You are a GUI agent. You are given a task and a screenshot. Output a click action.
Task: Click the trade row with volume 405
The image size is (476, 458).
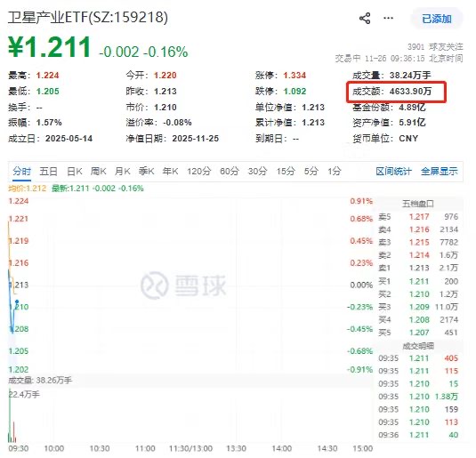click(418, 358)
